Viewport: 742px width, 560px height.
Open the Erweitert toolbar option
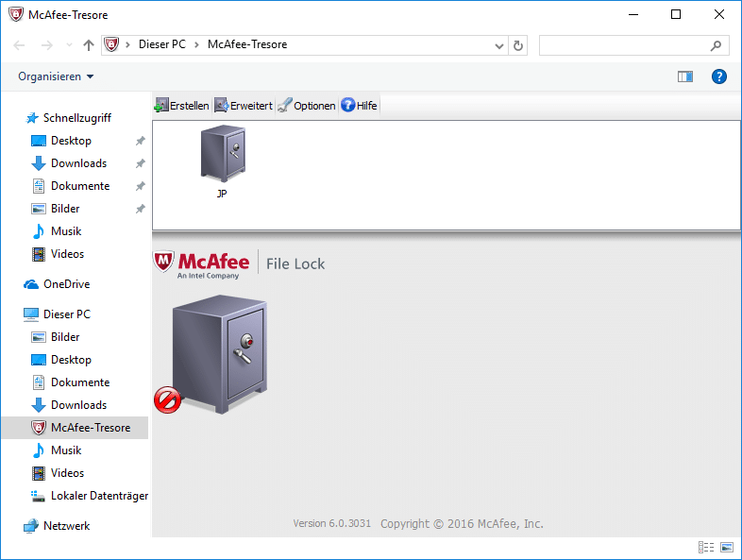(244, 106)
